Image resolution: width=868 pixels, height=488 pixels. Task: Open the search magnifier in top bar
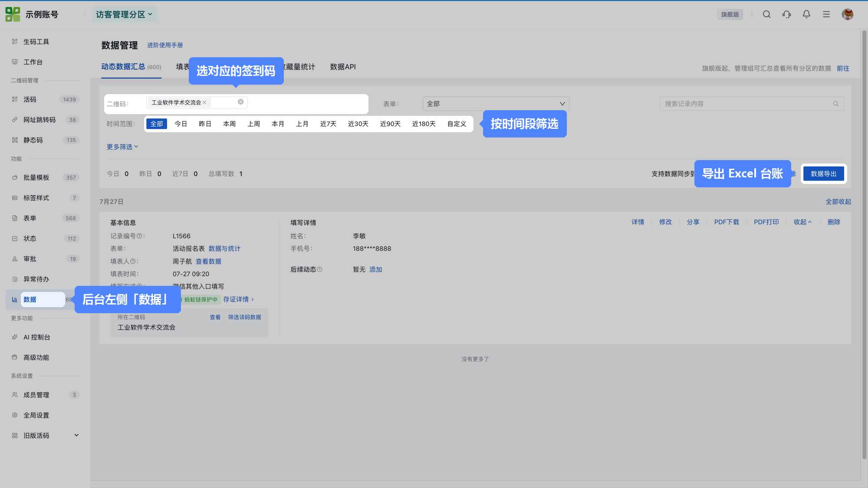[x=766, y=14]
